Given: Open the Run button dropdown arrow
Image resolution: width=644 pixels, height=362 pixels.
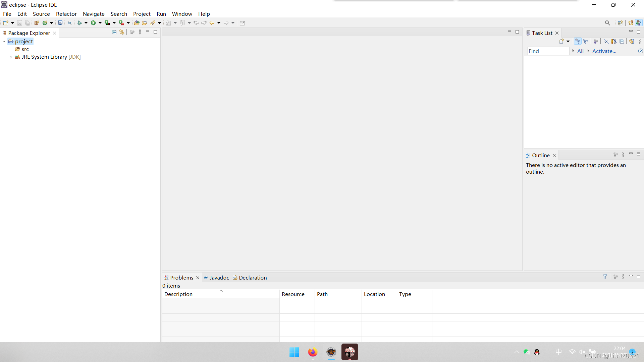Looking at the screenshot, I should point(100,23).
